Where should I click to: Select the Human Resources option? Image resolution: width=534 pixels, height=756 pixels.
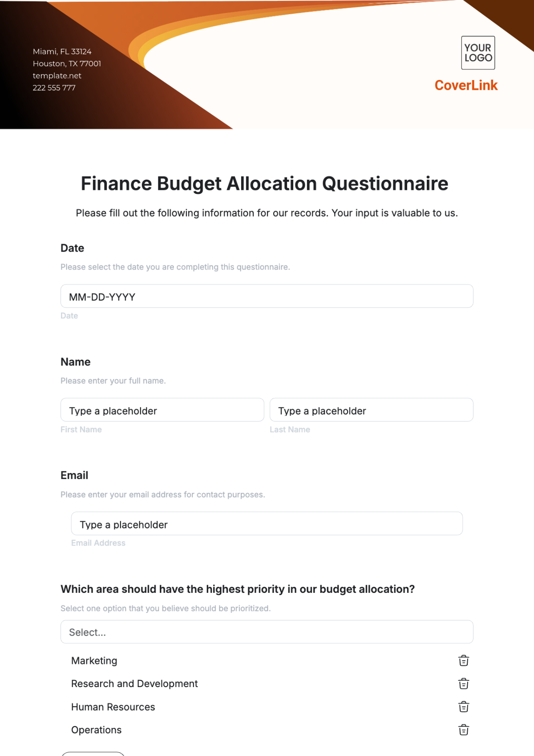(x=113, y=707)
